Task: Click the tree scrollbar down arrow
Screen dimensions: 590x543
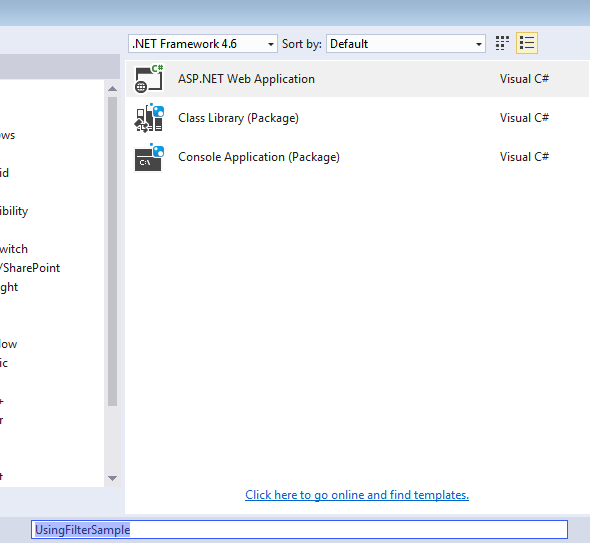Action: click(x=112, y=478)
